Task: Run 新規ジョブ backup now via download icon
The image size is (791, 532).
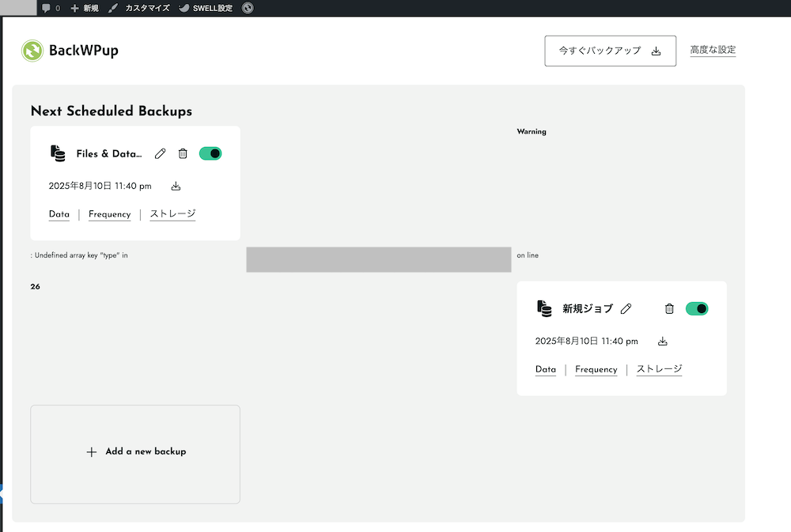Action: [x=662, y=341]
